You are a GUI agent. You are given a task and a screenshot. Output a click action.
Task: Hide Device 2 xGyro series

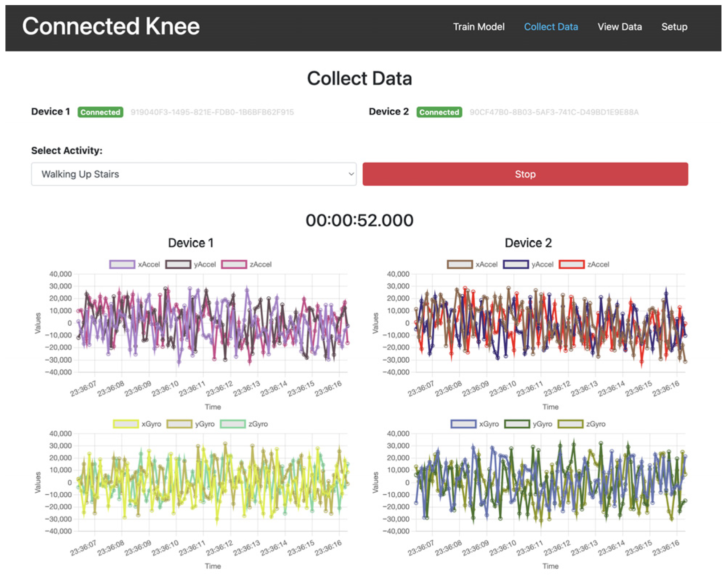(464, 424)
